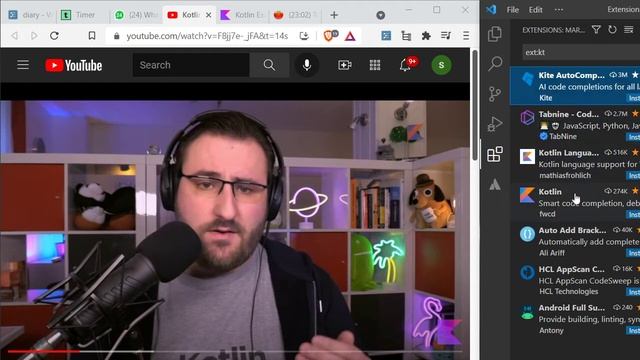
Task: Open the overflow ellipsis menu in VS Code
Action: click(x=559, y=9)
